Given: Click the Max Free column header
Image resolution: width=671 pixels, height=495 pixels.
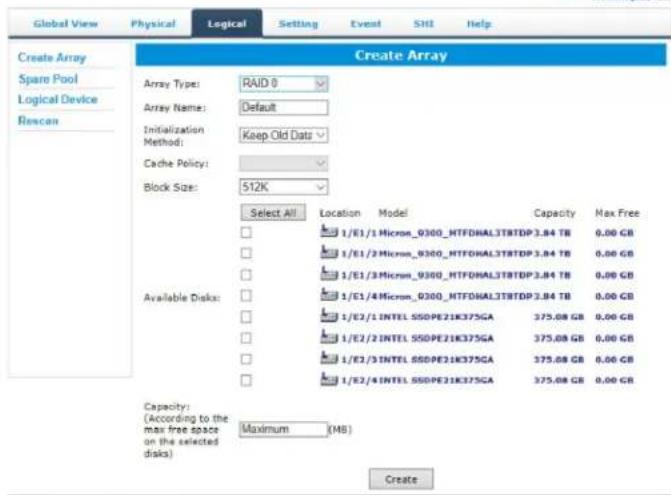Looking at the screenshot, I should (x=617, y=213).
